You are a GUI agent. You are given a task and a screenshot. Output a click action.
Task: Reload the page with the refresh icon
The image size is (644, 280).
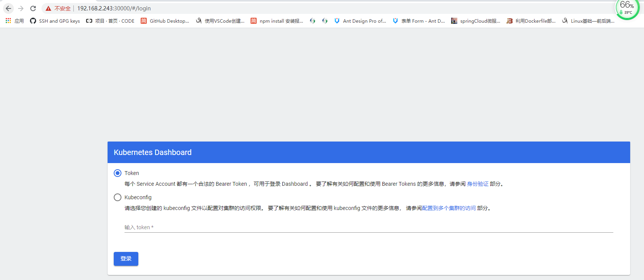tap(33, 8)
